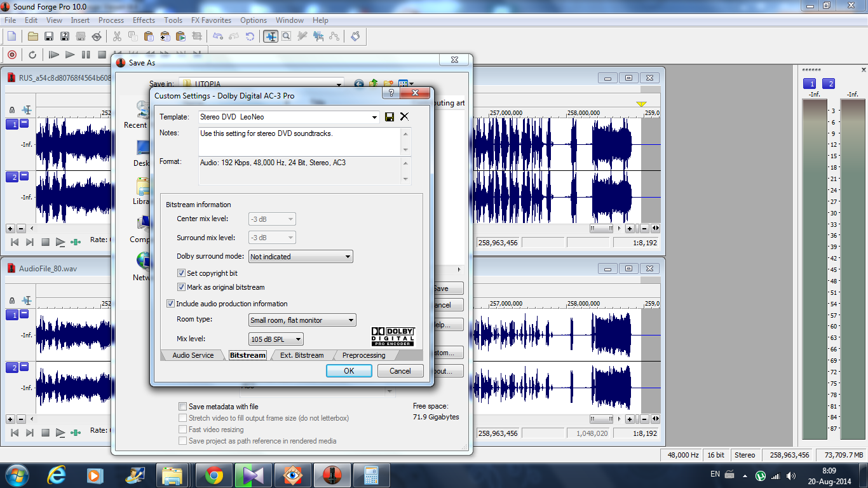Click the Open folder toolbar icon
This screenshot has width=868, height=488.
click(32, 36)
